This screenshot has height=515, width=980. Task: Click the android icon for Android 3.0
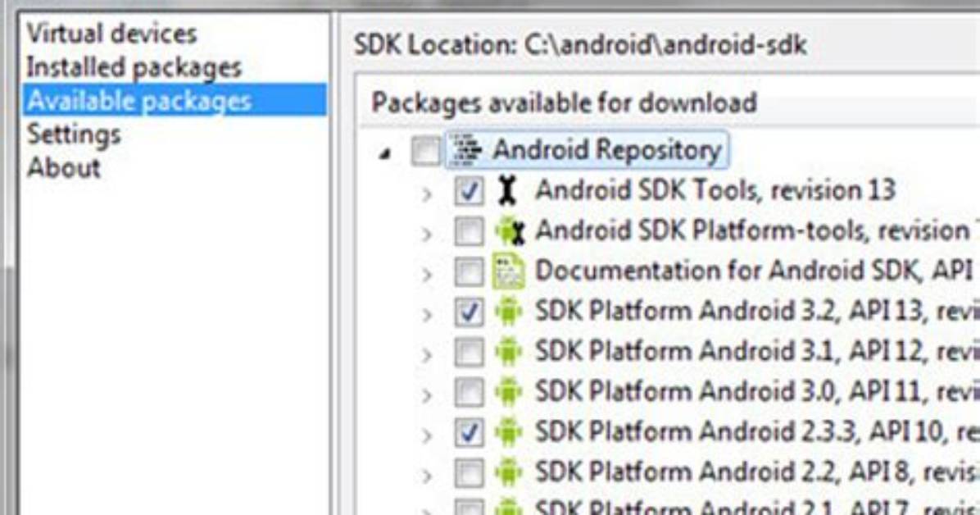tap(508, 392)
